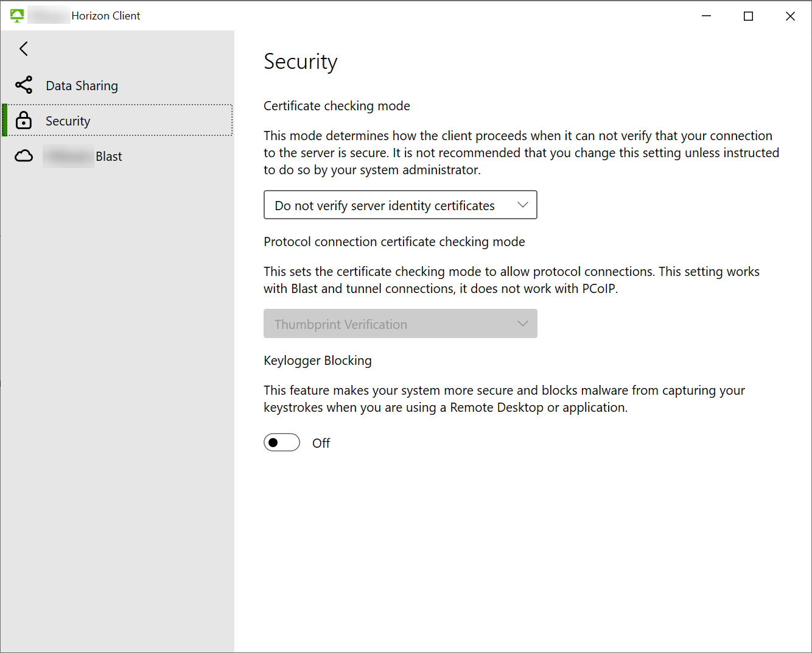The height and width of the screenshot is (653, 812).
Task: Turn on the Keylogger Blocking toggle
Action: point(282,442)
